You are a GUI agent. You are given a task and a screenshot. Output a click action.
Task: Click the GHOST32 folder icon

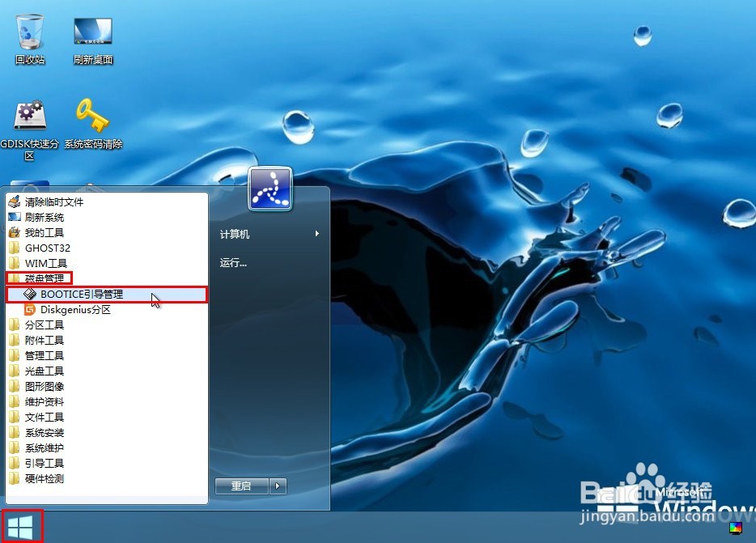15,248
